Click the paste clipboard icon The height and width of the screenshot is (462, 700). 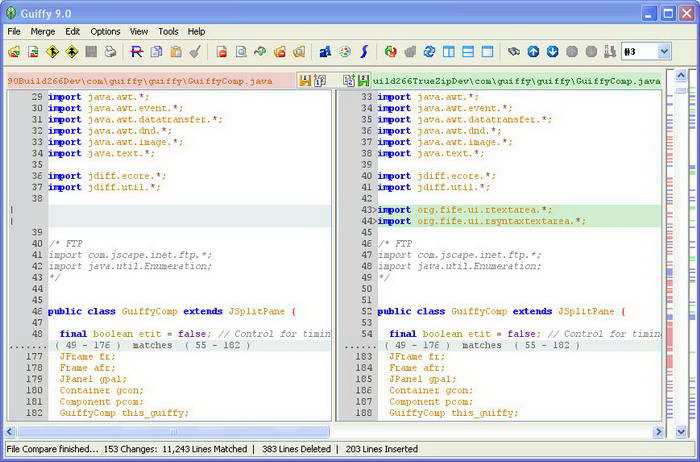(x=176, y=51)
